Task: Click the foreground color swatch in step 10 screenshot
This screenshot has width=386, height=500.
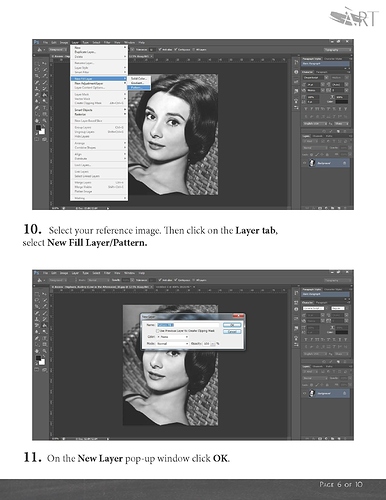Action: [x=38, y=127]
